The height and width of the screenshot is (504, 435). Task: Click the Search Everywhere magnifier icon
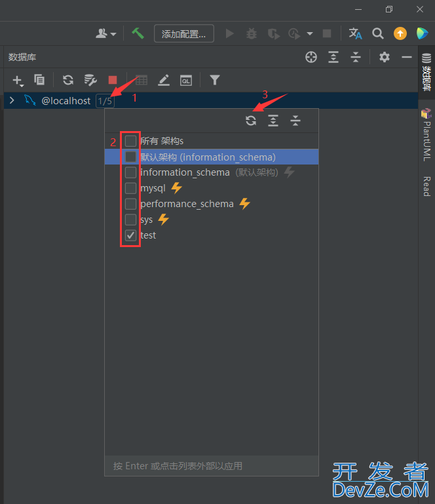click(378, 33)
